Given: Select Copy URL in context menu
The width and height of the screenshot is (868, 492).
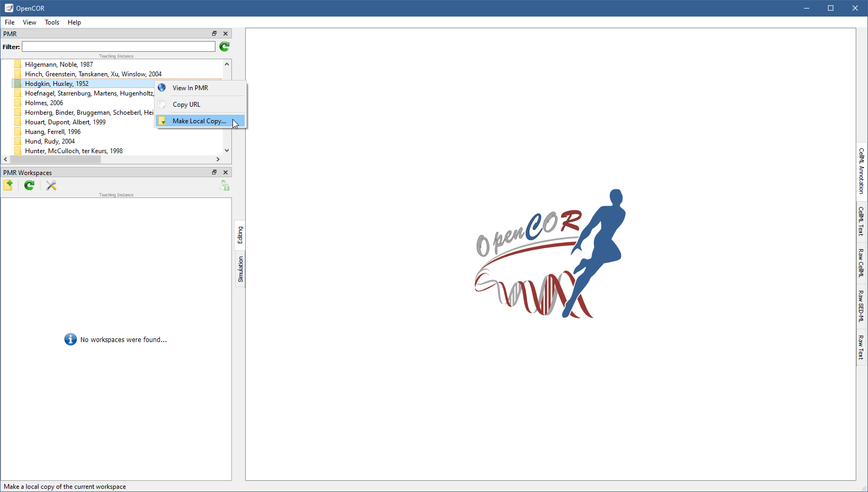Looking at the screenshot, I should pos(186,105).
